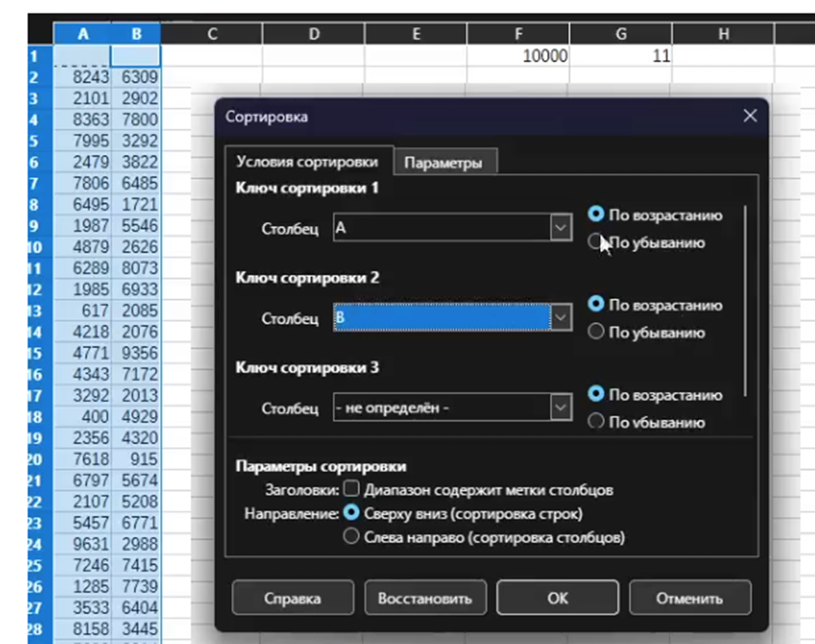Close the Сортировка dialog window
Viewport: 815px width, 644px height.
(749, 116)
